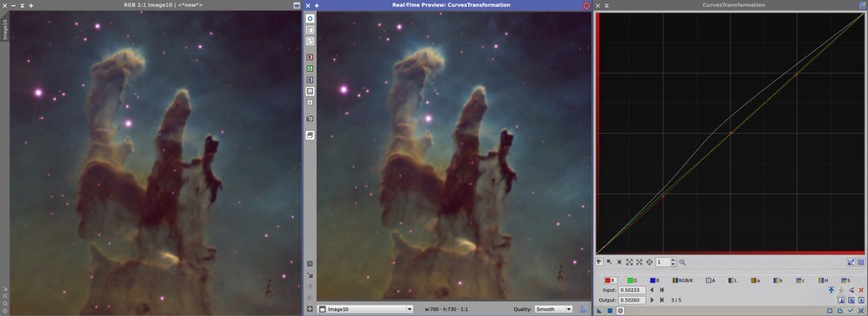Screen dimensions: 868x316
Task: Click the camera snapshot icon in preview
Action: pyautogui.click(x=310, y=119)
